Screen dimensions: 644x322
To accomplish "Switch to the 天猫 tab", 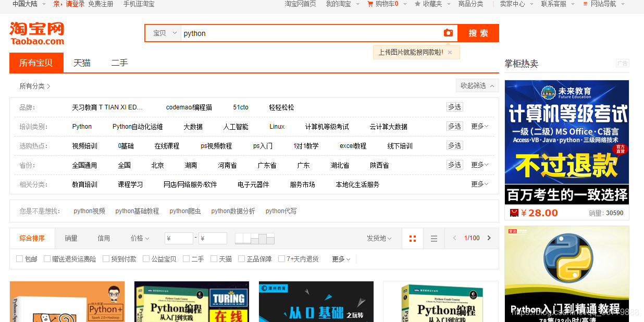I will tap(82, 63).
